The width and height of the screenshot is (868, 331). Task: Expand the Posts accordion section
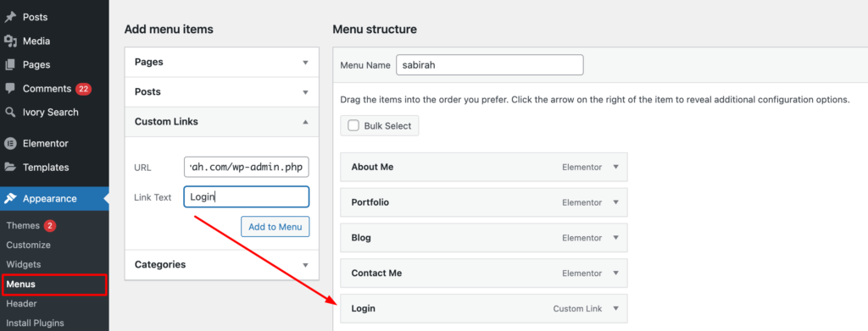(222, 91)
